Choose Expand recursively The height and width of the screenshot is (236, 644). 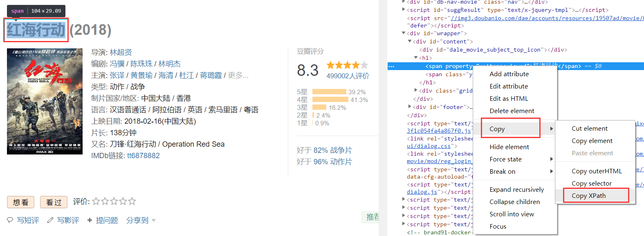(517, 189)
